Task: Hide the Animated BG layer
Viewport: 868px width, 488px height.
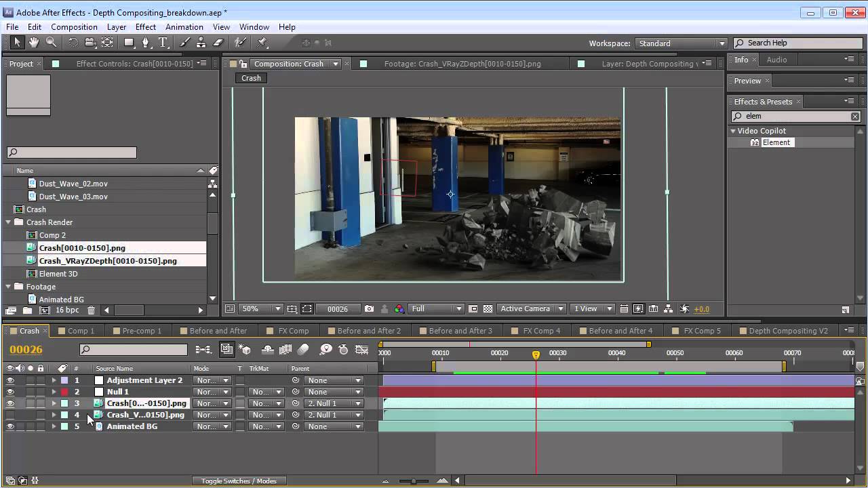Action: click(10, 426)
